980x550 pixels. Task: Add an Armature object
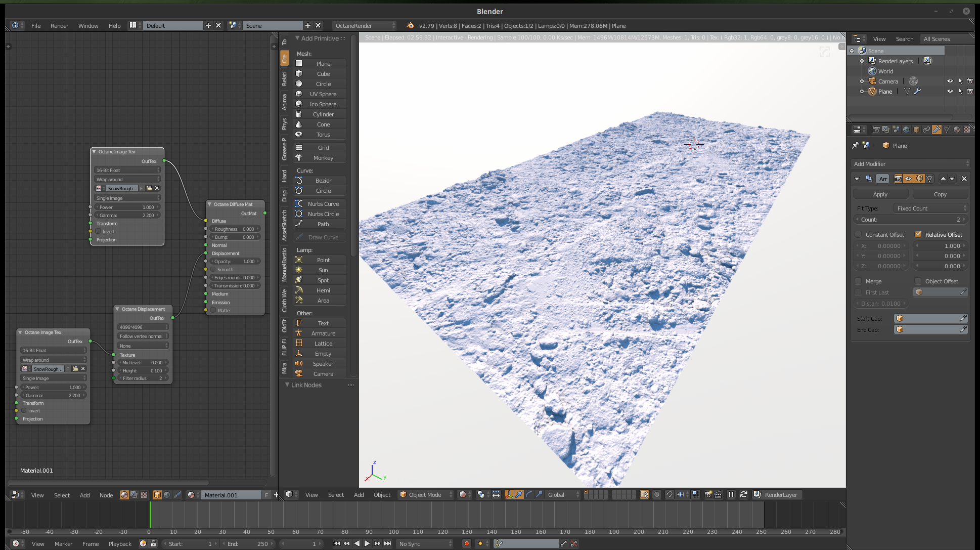(323, 333)
